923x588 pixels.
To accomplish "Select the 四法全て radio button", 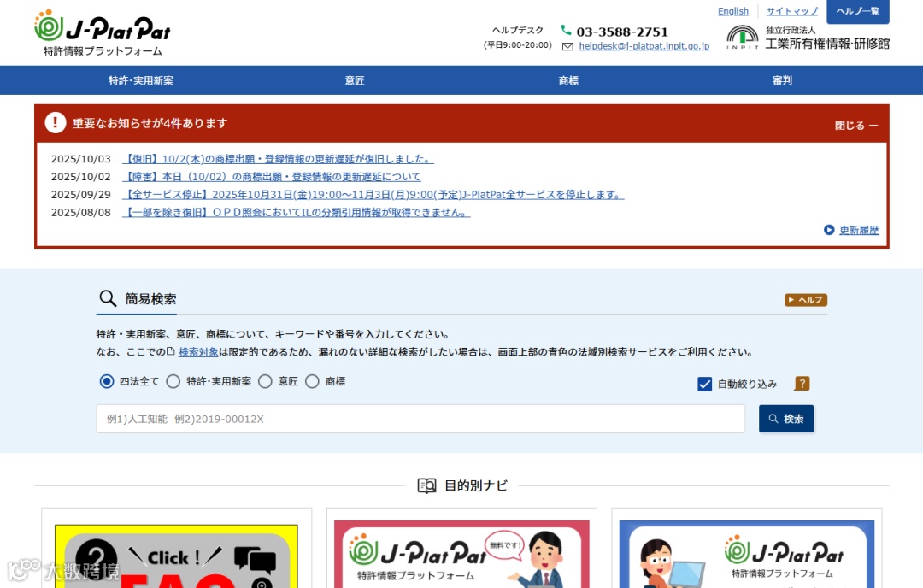I will [107, 381].
